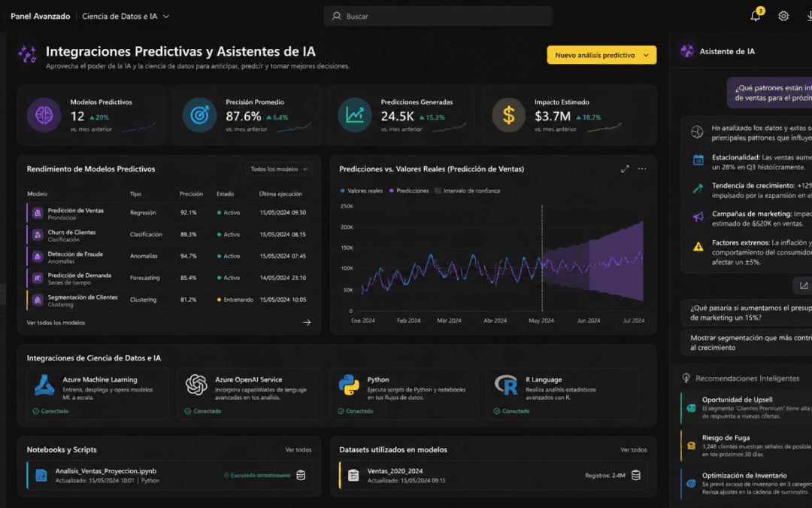Open settings gear in top bar
Viewport: 812px width, 508px height.
pos(783,16)
